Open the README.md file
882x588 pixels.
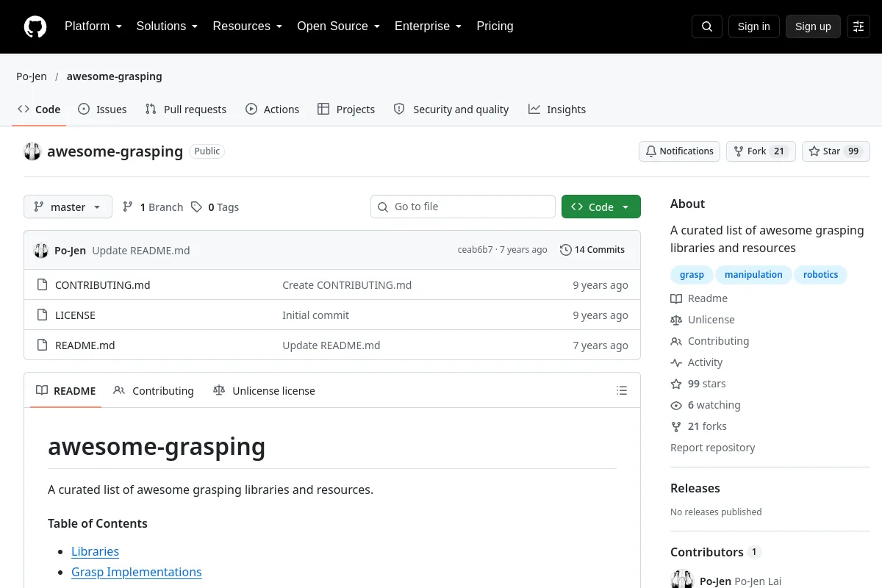85,345
